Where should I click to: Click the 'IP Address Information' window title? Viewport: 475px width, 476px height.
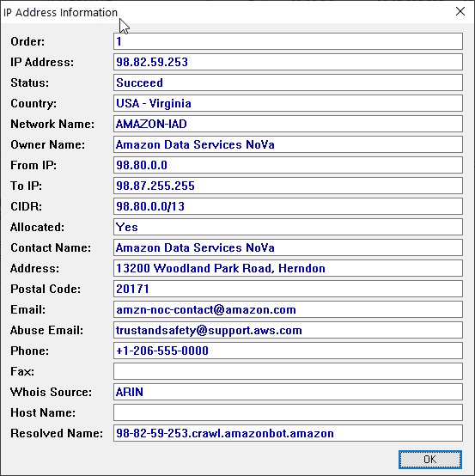[60, 12]
